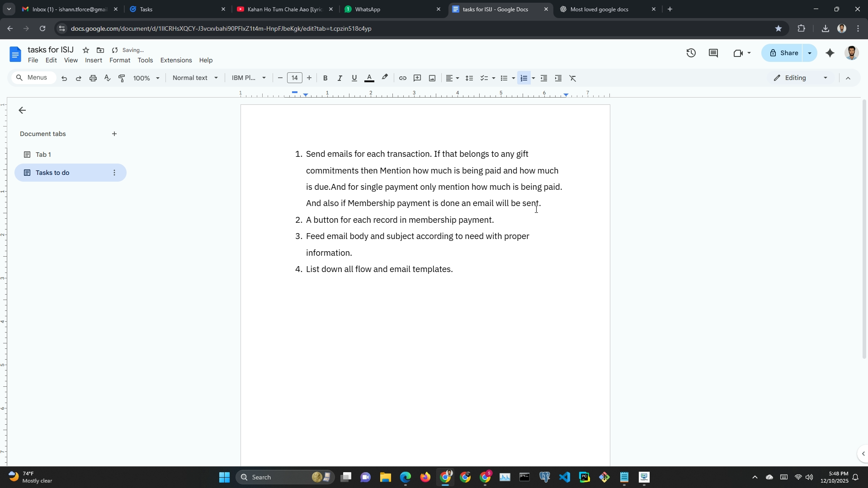Click the Share button
This screenshot has height=488, width=868.
783,53
